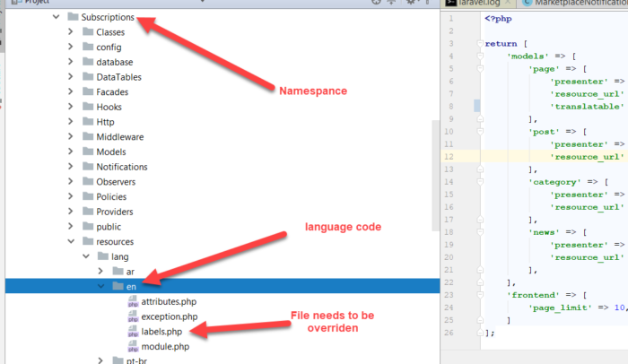Select the lang folder
Screen dimensions: 628x364
[119, 256]
